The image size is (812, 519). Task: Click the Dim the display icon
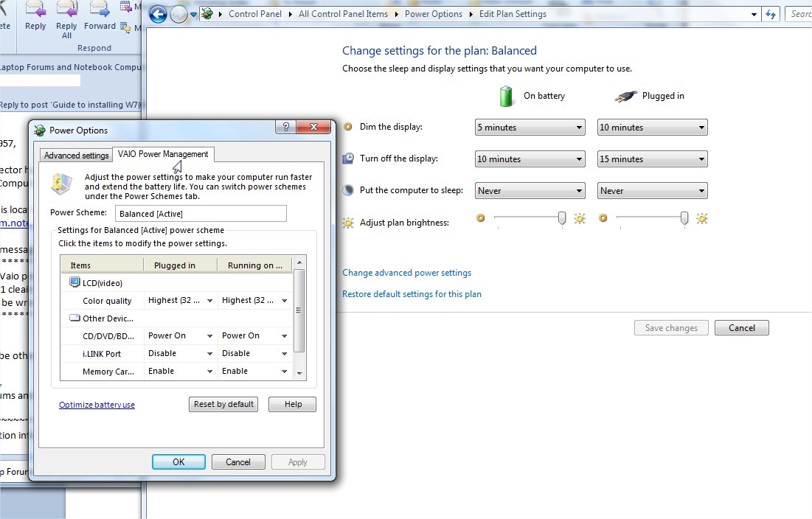point(348,127)
